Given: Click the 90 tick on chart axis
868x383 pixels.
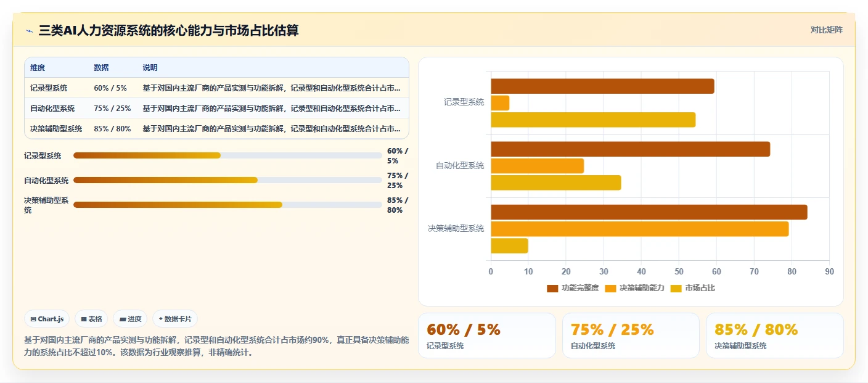Looking at the screenshot, I should pos(829,272).
